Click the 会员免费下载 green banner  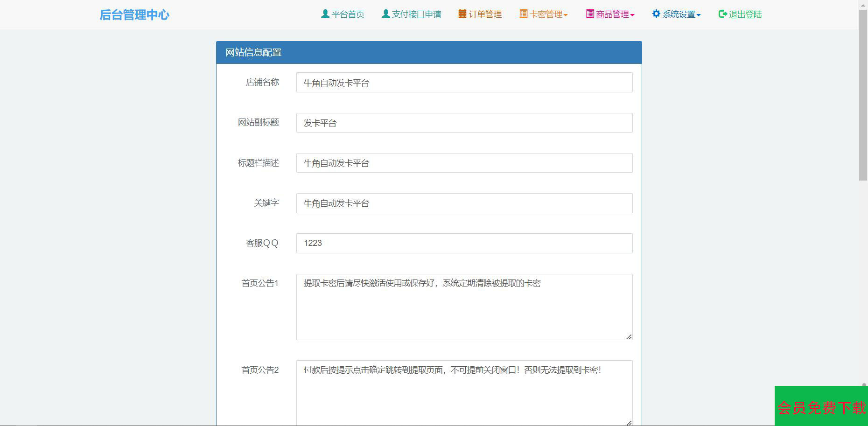821,407
